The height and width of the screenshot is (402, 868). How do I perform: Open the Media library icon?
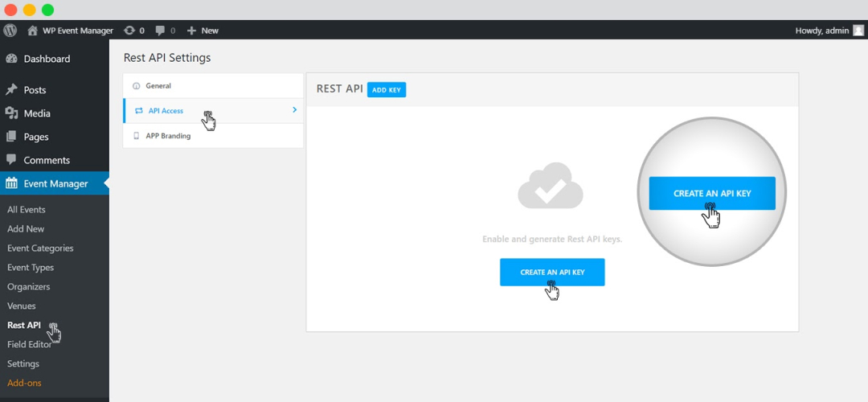11,113
